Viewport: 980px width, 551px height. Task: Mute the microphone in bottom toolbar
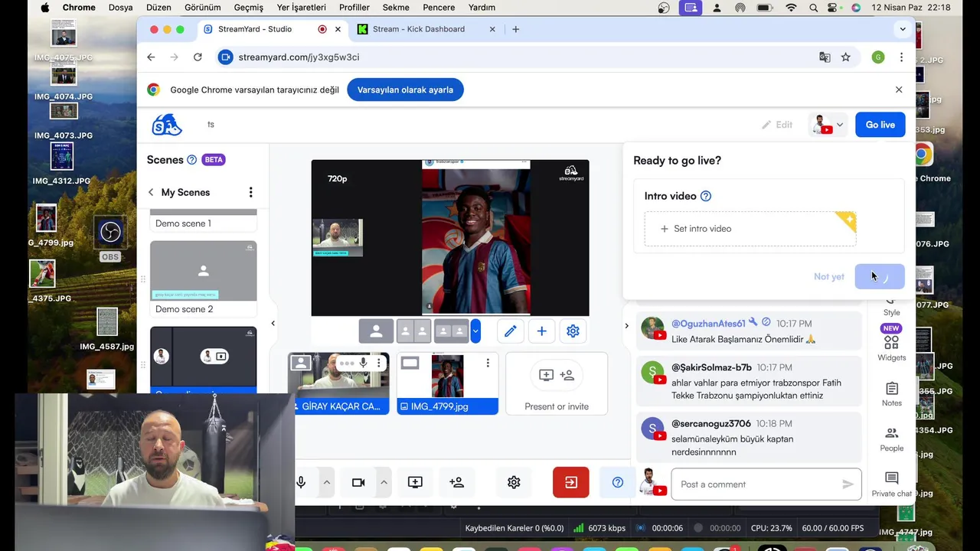[301, 482]
